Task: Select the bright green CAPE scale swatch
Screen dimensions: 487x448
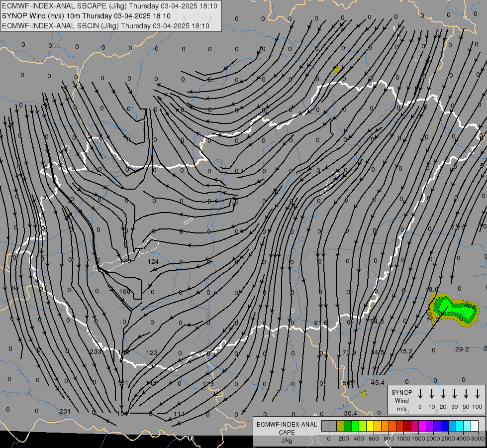Action: coord(355,426)
